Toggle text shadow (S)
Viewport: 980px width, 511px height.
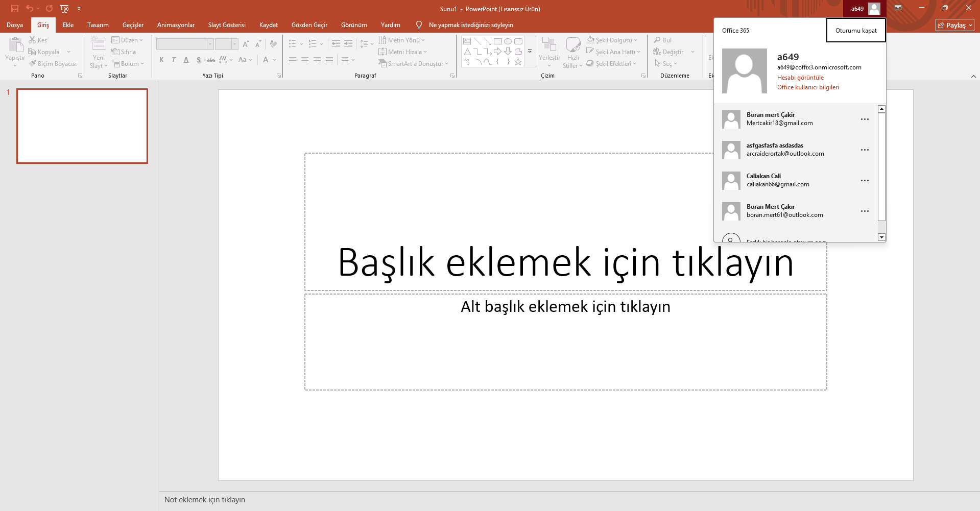(x=199, y=60)
